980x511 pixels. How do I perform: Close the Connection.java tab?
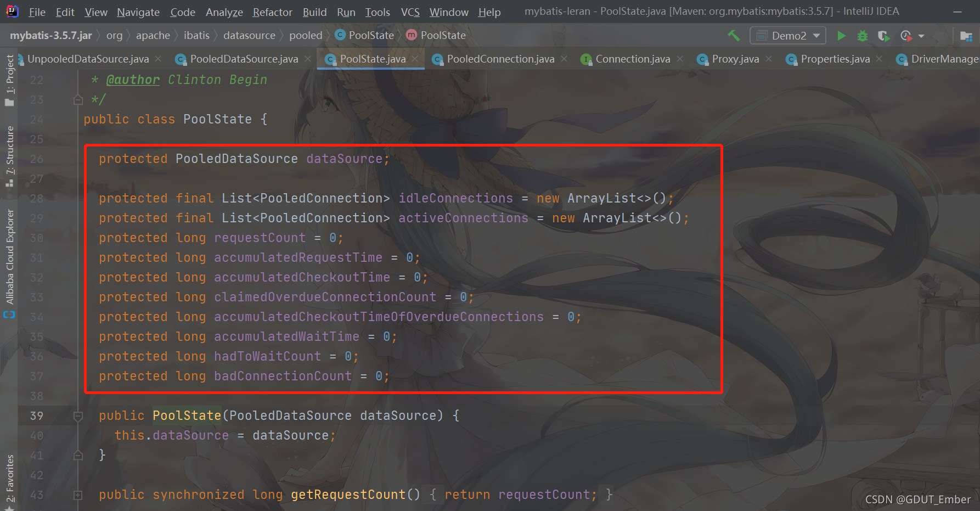point(680,59)
